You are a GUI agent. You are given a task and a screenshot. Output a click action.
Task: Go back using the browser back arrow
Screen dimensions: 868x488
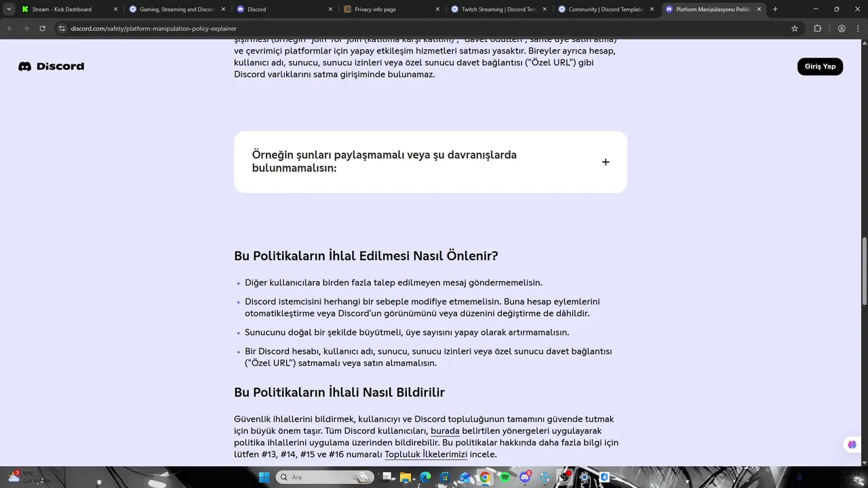pyautogui.click(x=9, y=28)
